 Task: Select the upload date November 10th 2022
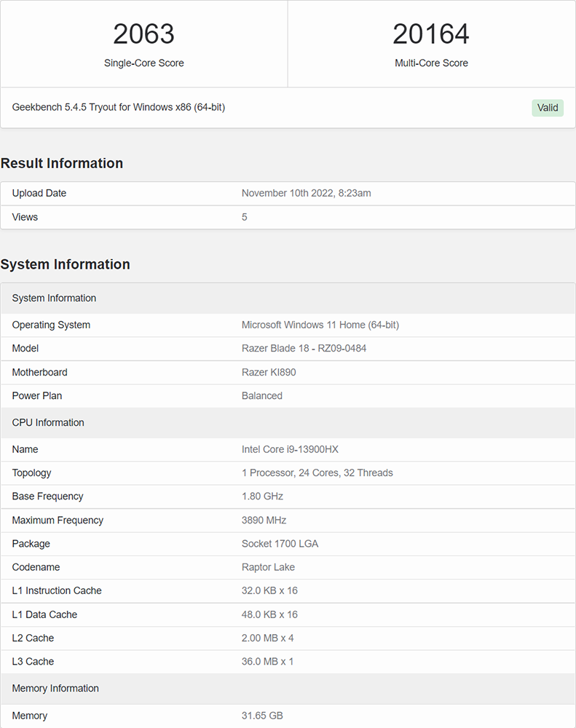(306, 193)
